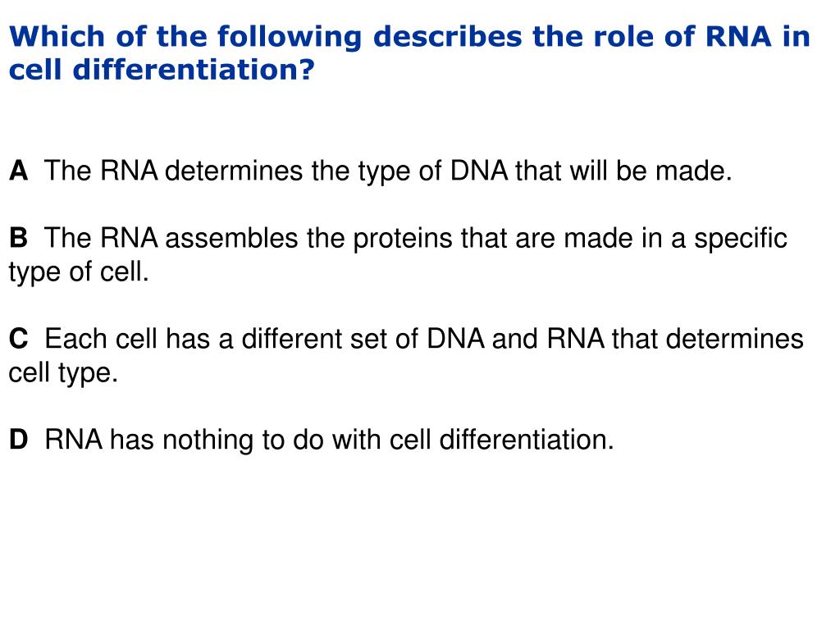Click the word 'DNA' in answer A
The width and height of the screenshot is (840, 630).
point(479,171)
